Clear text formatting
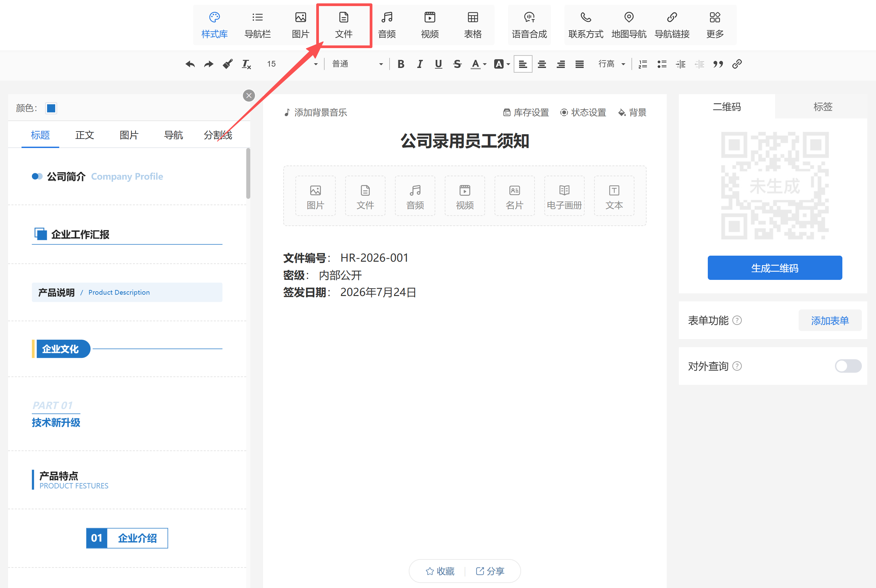Viewport: 876px width, 588px height. pos(246,64)
